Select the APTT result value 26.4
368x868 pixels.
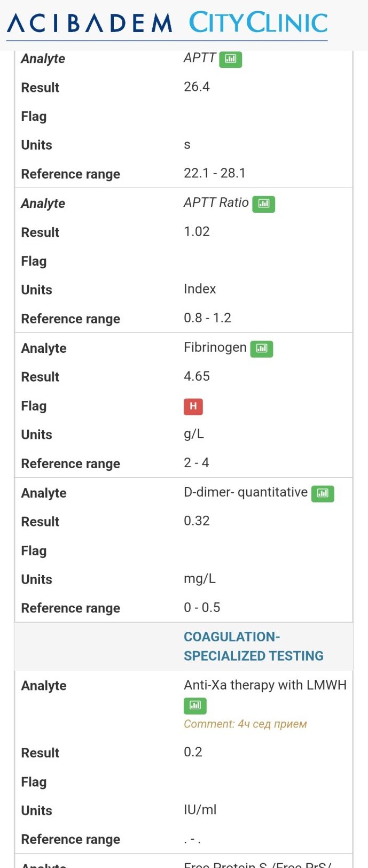coord(197,87)
